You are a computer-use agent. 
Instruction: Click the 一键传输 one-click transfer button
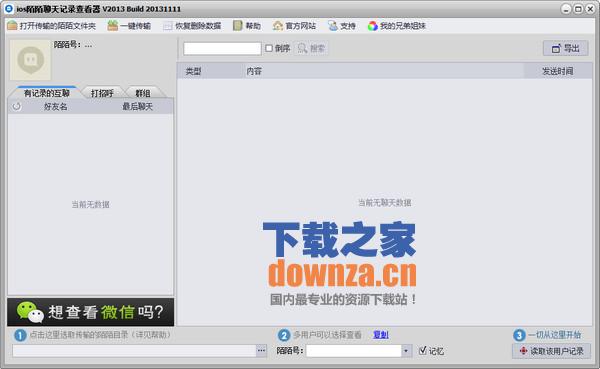point(129,26)
